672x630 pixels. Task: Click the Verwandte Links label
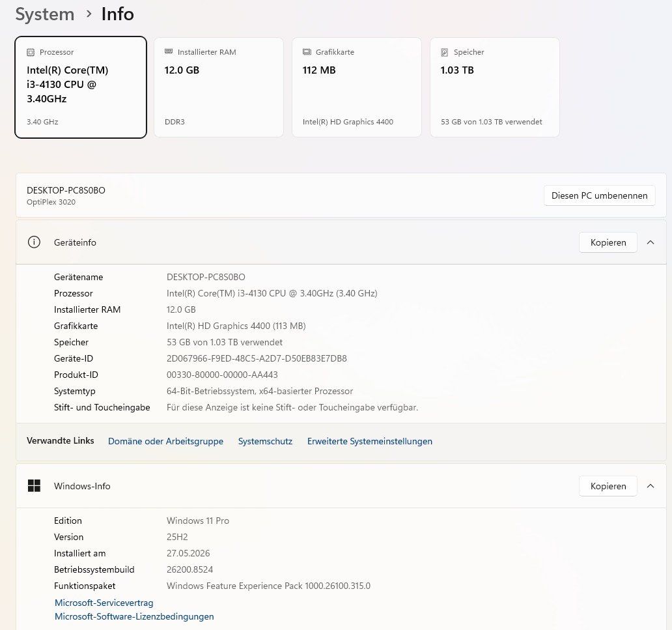[x=60, y=441]
